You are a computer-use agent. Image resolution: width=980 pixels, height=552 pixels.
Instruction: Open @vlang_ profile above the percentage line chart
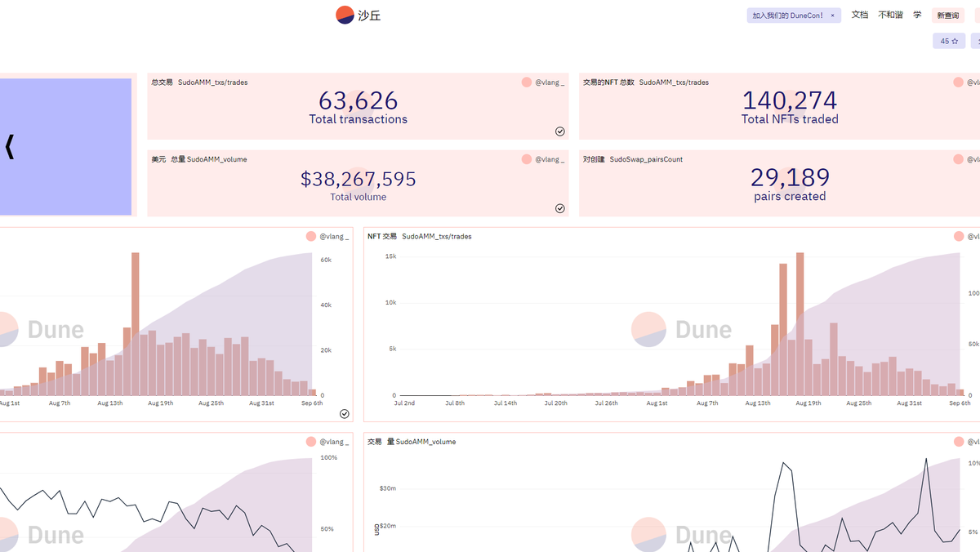coord(334,442)
